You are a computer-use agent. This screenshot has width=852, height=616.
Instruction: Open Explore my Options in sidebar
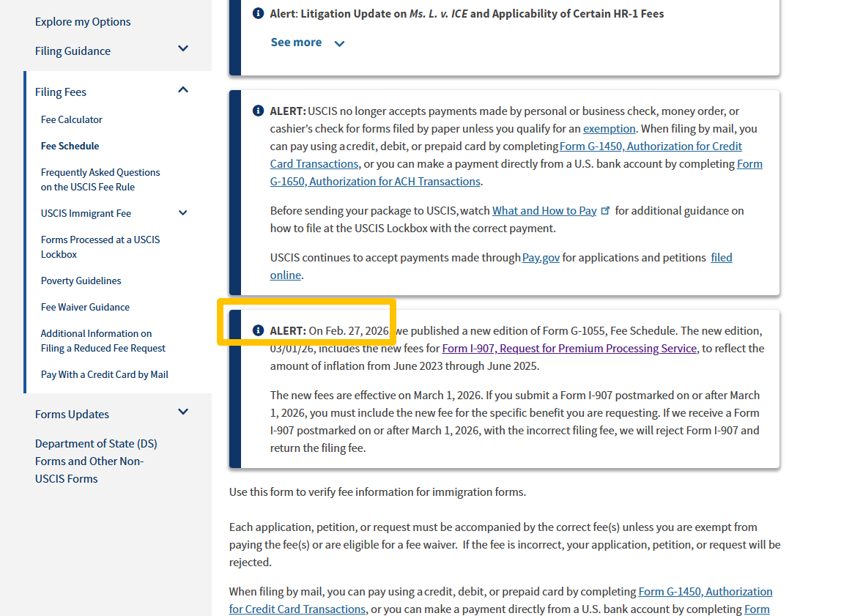click(83, 22)
